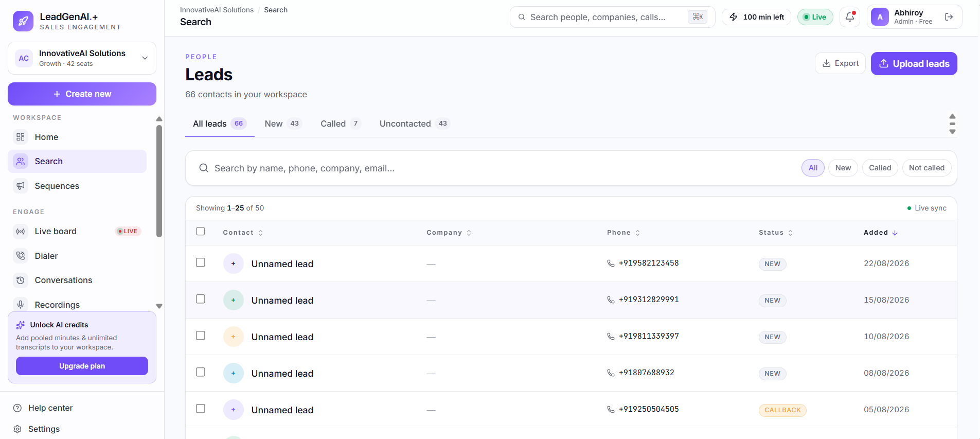Click the Upload leads button
The height and width of the screenshot is (439, 980).
click(914, 63)
